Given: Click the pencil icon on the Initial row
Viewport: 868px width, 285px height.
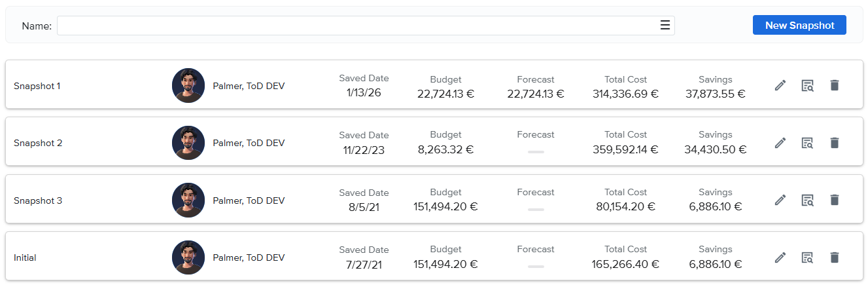Looking at the screenshot, I should 780,257.
